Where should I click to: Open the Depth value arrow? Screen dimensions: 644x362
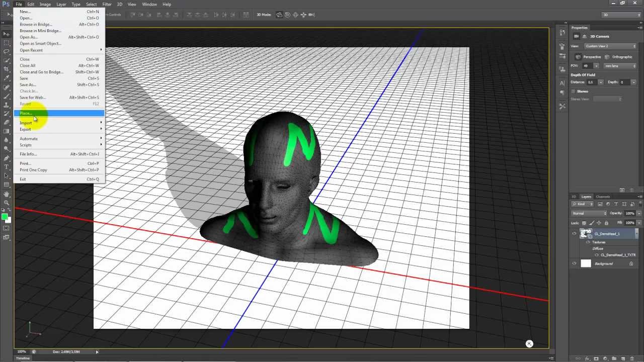633,82
